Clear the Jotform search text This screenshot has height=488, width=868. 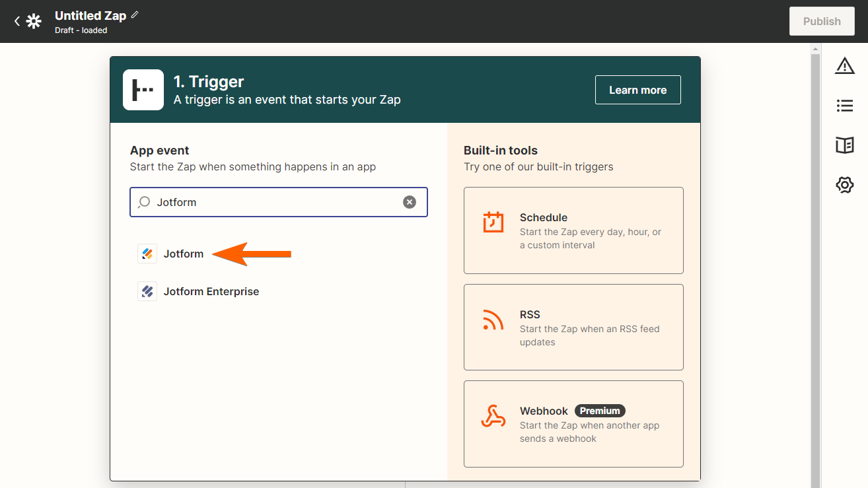coord(410,202)
